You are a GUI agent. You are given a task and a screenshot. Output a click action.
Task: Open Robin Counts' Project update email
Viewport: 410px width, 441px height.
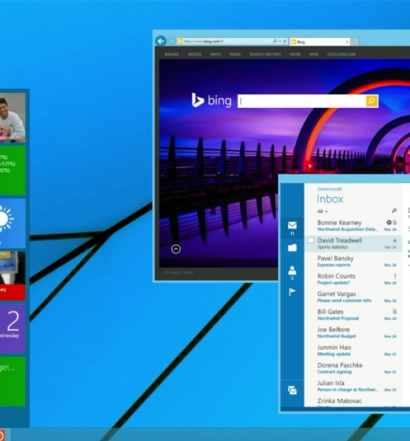point(354,279)
